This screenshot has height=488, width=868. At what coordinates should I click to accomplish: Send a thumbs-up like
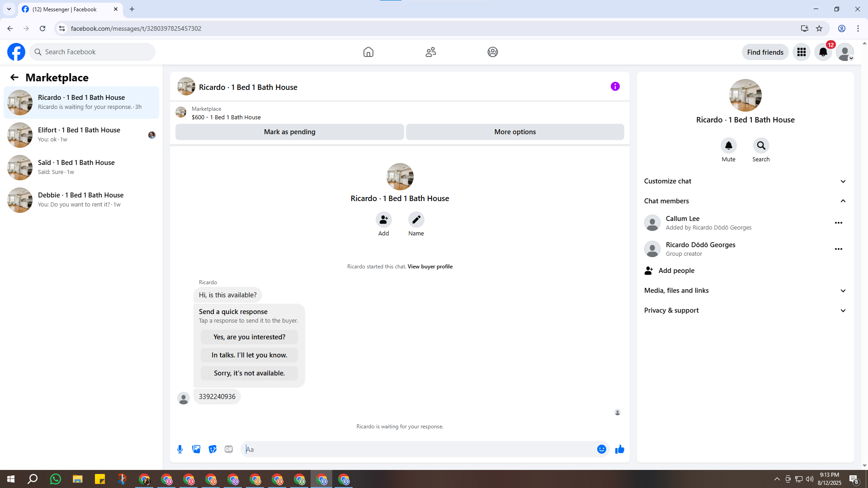point(619,449)
